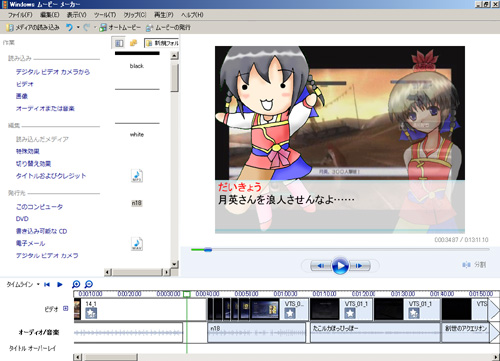
Task: Click the ムービーの発行 toolbar button
Action: [x=168, y=27]
